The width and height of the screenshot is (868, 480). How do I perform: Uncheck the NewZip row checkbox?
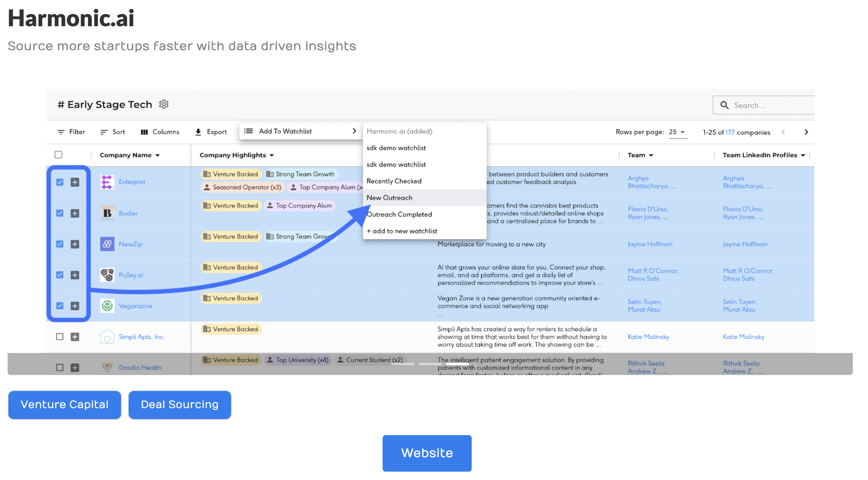pos(60,244)
